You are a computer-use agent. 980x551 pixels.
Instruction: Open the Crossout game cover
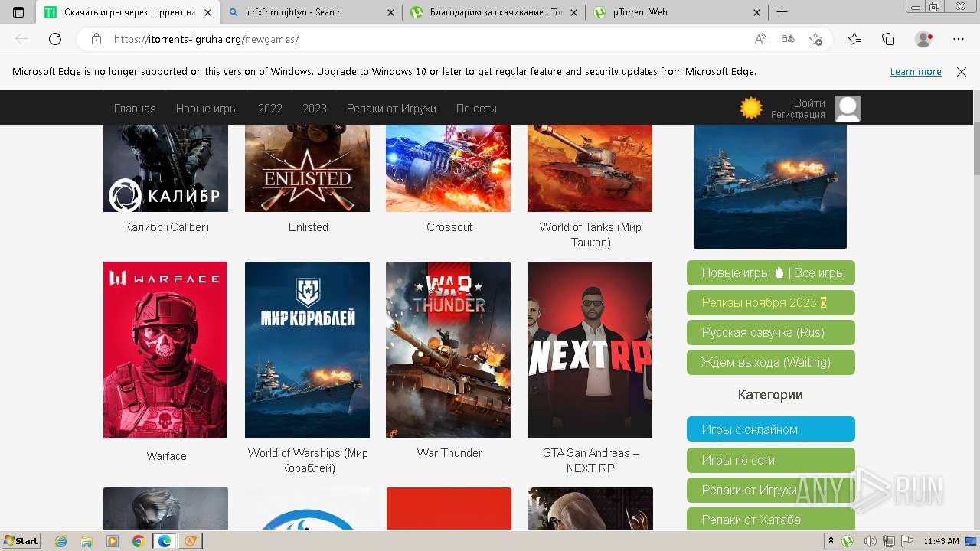pos(448,168)
